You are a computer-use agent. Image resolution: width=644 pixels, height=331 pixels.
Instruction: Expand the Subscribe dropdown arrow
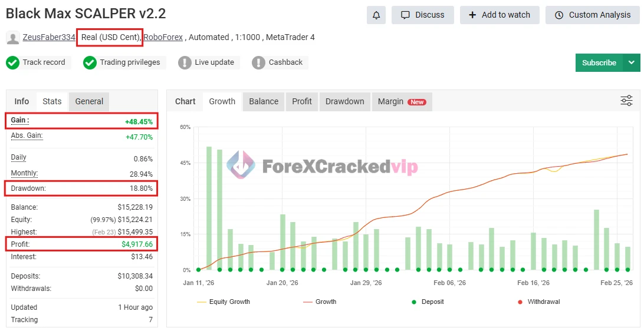pos(632,62)
